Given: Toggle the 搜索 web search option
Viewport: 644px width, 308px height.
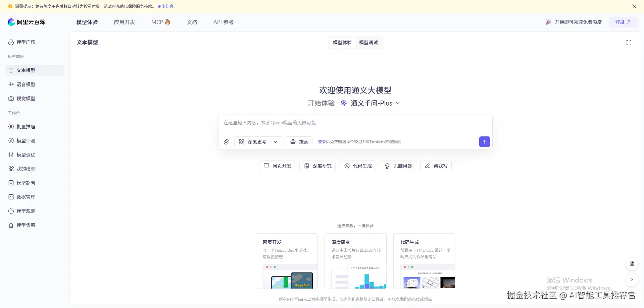Looking at the screenshot, I should pyautogui.click(x=299, y=142).
